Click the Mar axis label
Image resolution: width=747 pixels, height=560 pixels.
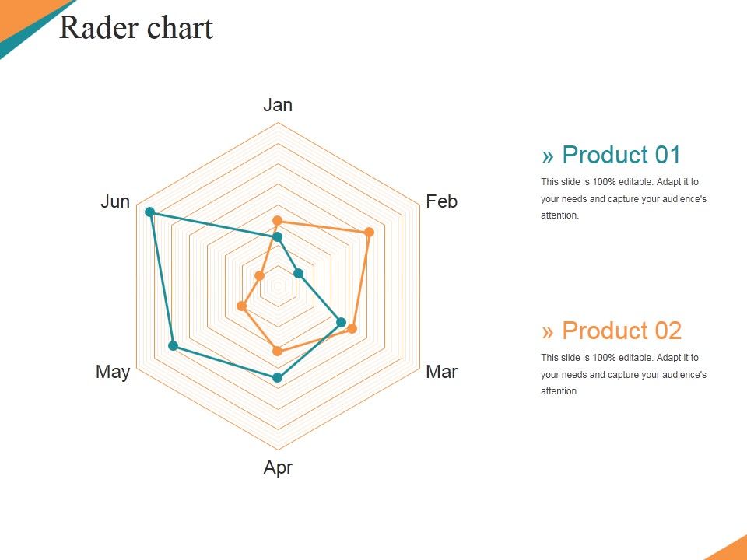click(x=442, y=372)
